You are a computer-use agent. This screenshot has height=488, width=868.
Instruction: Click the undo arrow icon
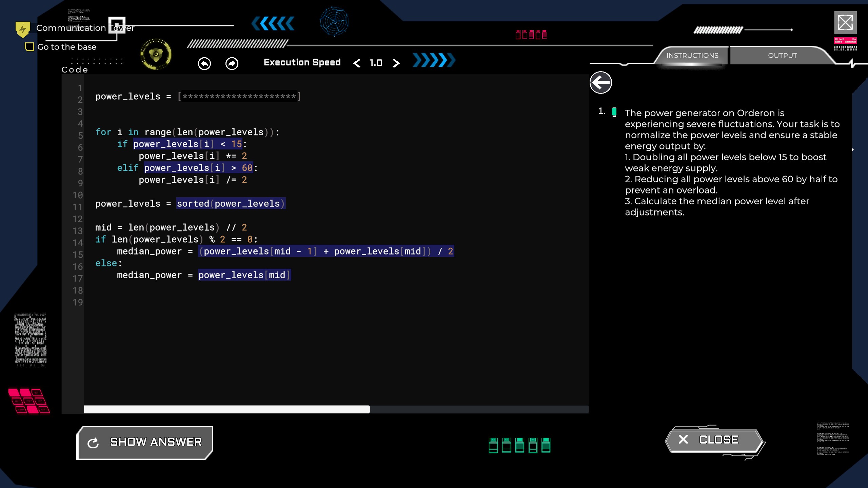204,63
